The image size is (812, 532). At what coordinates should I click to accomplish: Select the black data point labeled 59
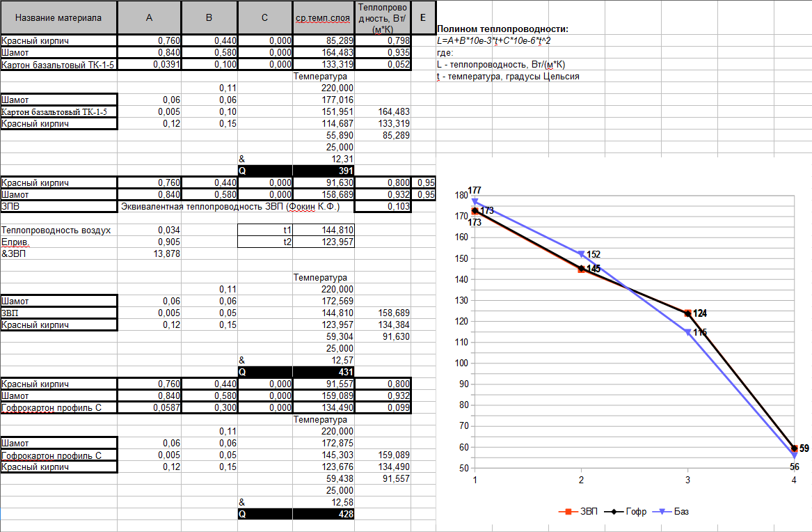[795, 448]
